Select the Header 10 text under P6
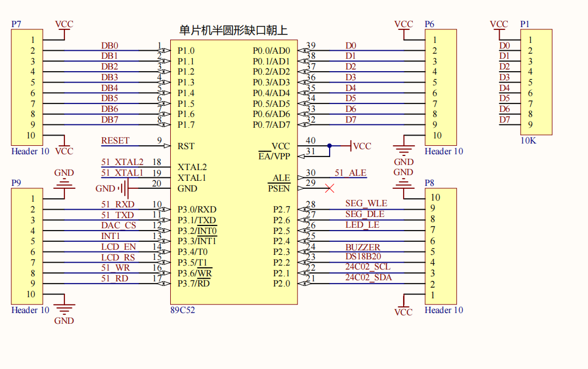 click(x=444, y=151)
